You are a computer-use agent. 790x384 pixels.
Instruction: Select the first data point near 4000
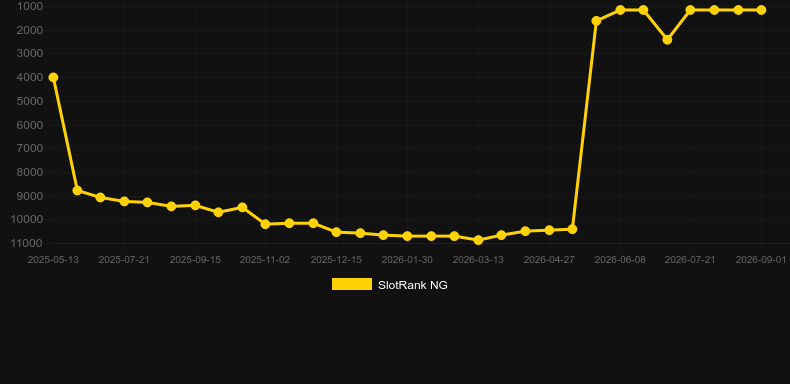53,77
